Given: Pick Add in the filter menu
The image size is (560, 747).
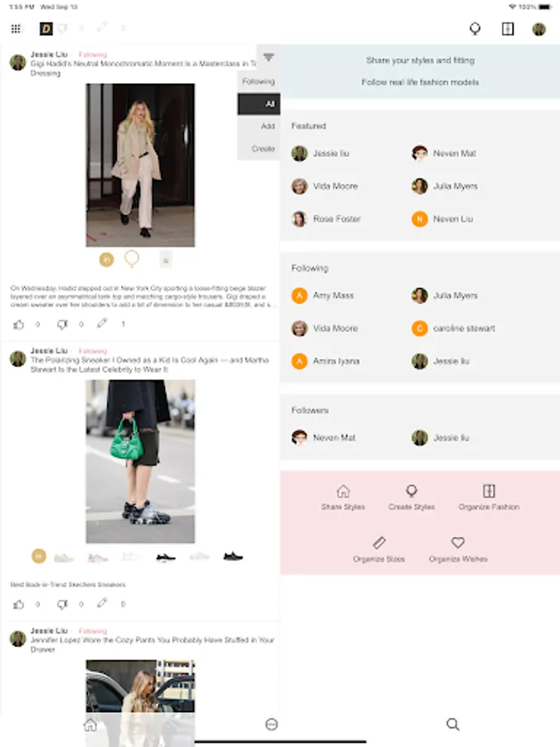Looking at the screenshot, I should [259, 126].
